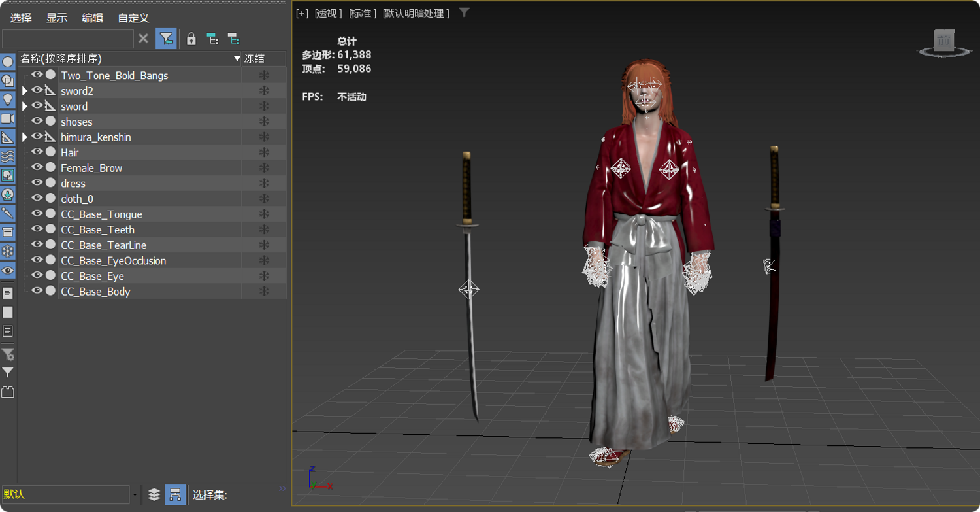Toggle display geometry filter (sphere icon)
Screen dimensions: 980x512
click(8, 62)
